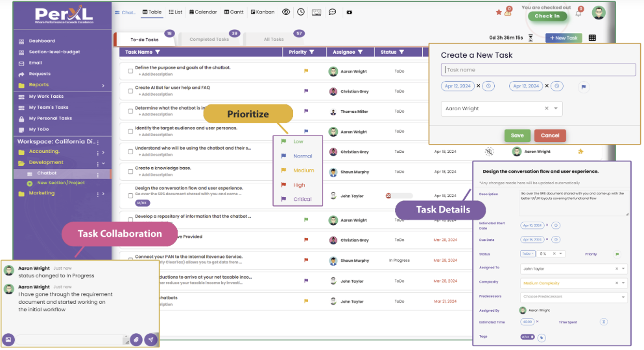Select High in the priority menu
The width and height of the screenshot is (644, 350).
[298, 185]
